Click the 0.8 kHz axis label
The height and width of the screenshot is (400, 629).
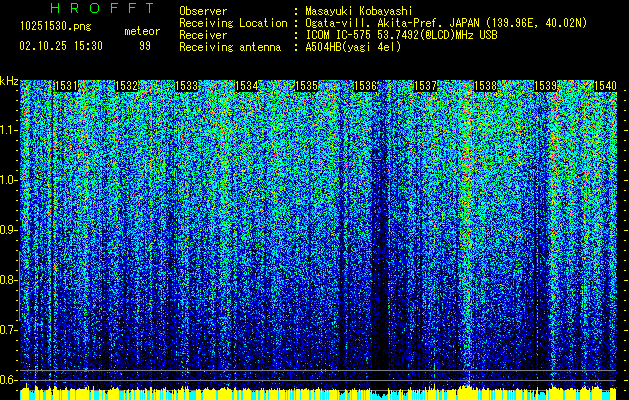pos(9,280)
